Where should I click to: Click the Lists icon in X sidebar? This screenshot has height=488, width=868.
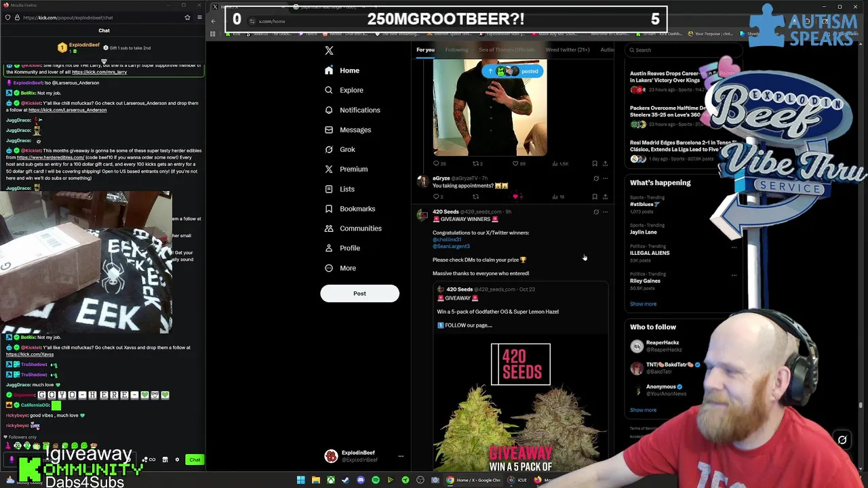tap(329, 189)
